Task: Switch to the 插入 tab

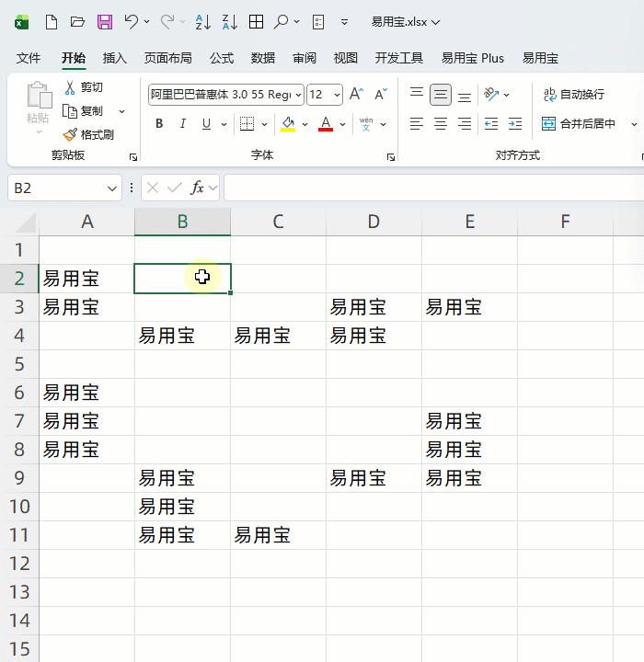Action: [115, 58]
